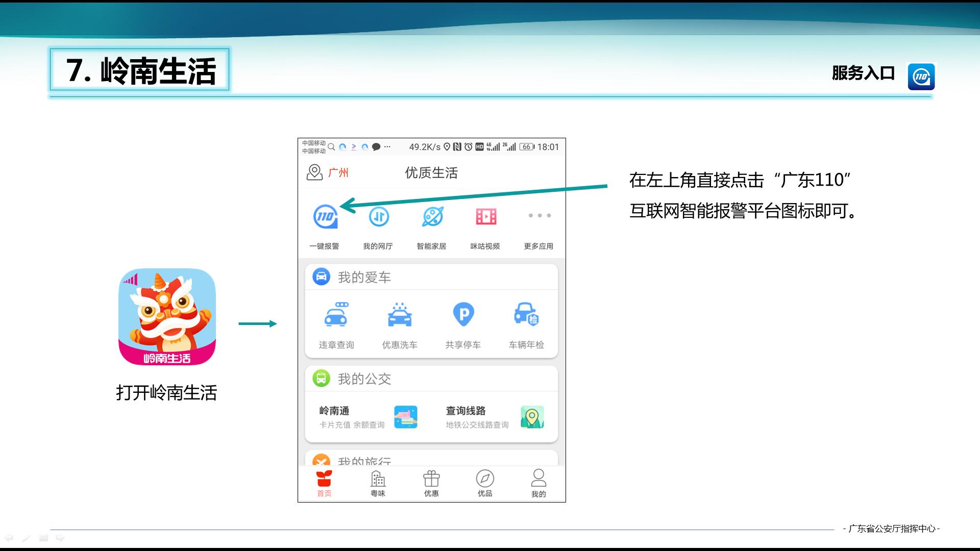This screenshot has height=551, width=980.
Task: Open 车辆年检 inspection icon
Action: [x=526, y=314]
